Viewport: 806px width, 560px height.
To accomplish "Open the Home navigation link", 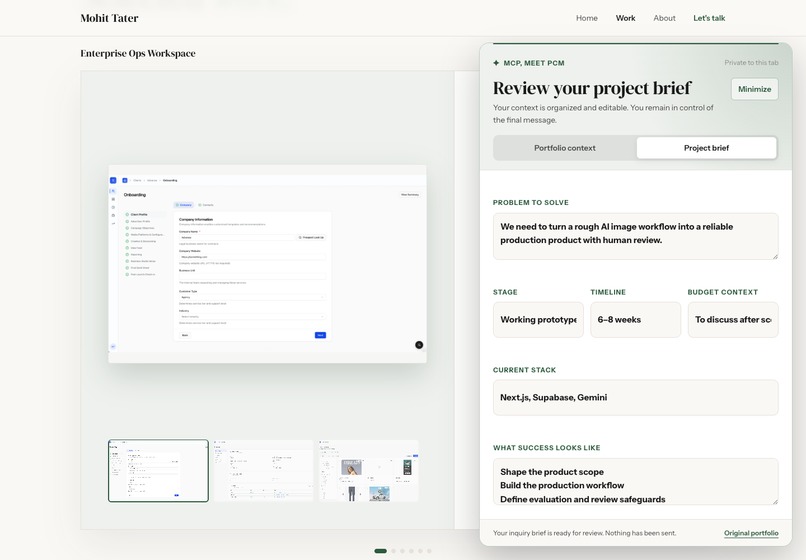I will click(587, 18).
